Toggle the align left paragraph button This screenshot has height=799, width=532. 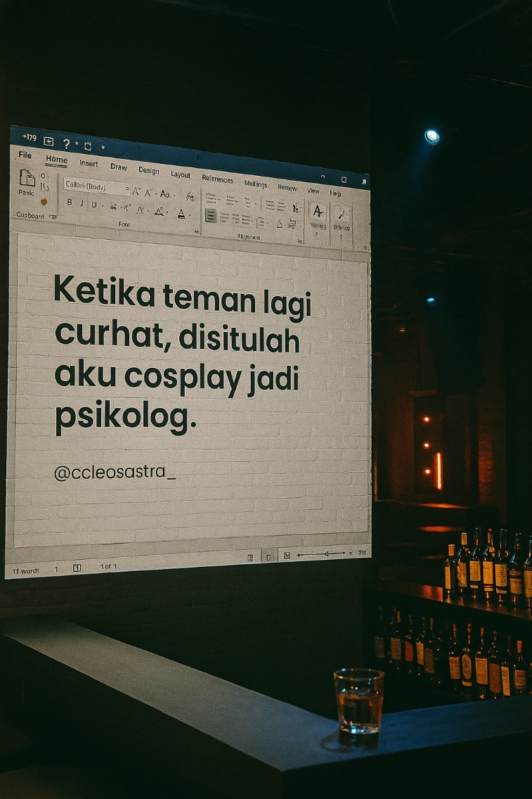coord(210,215)
